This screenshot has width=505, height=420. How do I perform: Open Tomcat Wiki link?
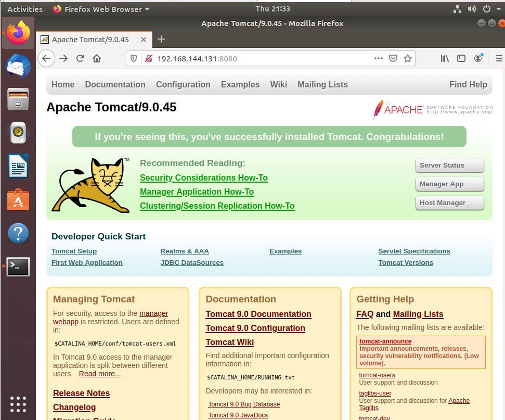click(x=230, y=342)
